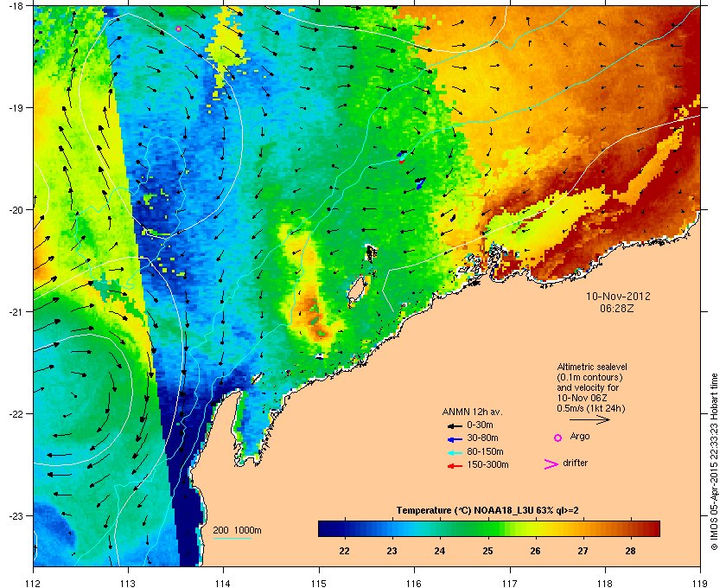
Task: Click the longitude axis label '113'
Action: (128, 584)
